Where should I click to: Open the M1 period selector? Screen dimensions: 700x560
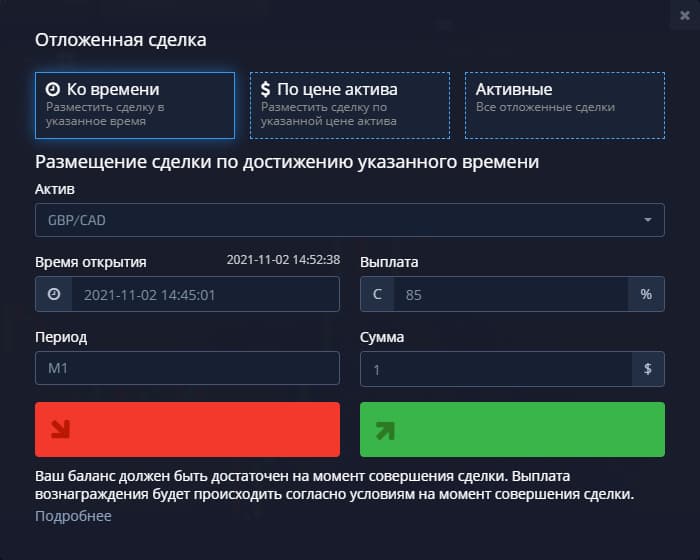187,369
